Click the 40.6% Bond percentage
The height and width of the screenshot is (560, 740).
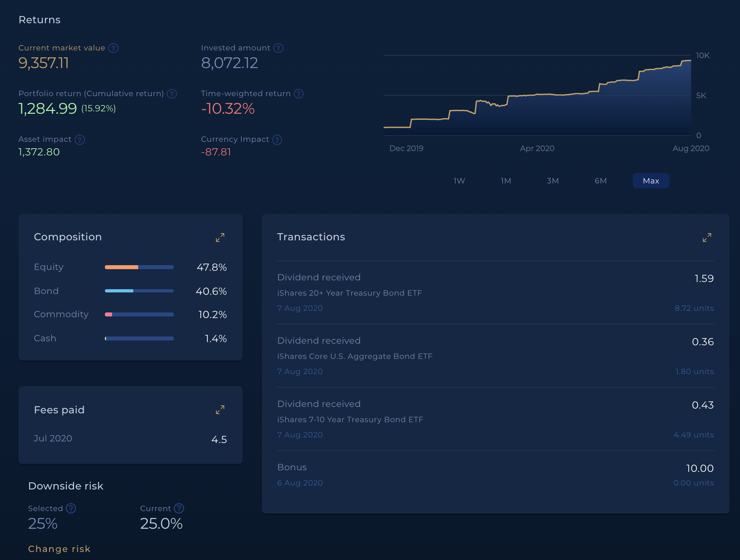click(x=211, y=291)
